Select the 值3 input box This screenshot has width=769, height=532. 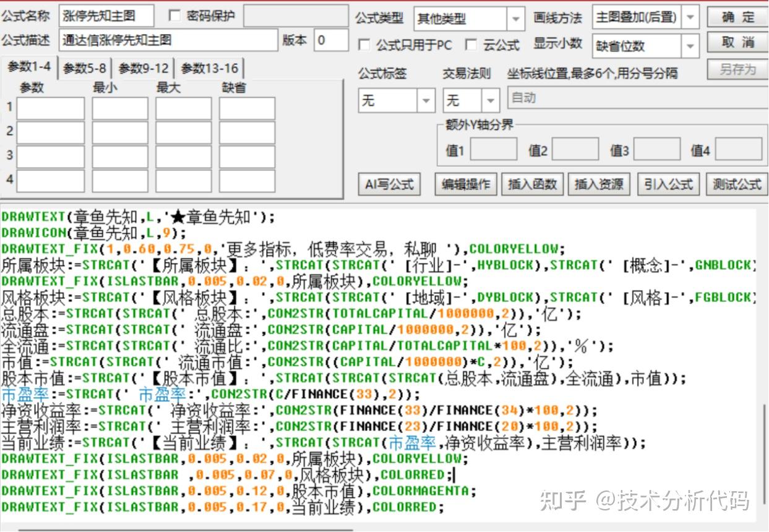[657, 149]
